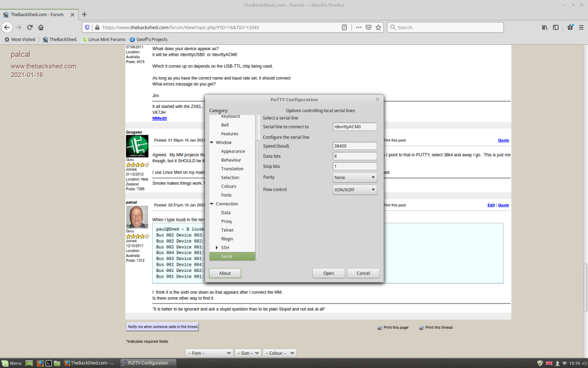Image resolution: width=588 pixels, height=368 pixels.
Task: Collapse the Connection category arrow
Action: [212, 204]
